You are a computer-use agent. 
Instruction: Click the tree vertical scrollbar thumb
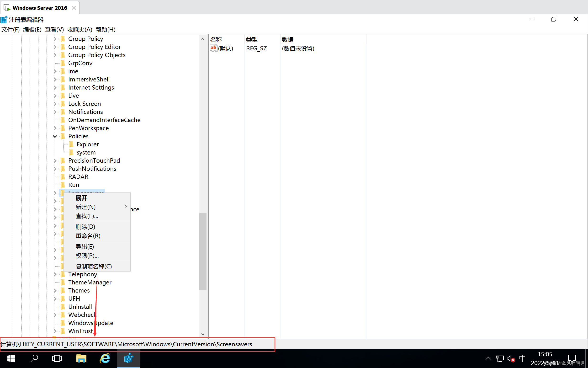(203, 252)
